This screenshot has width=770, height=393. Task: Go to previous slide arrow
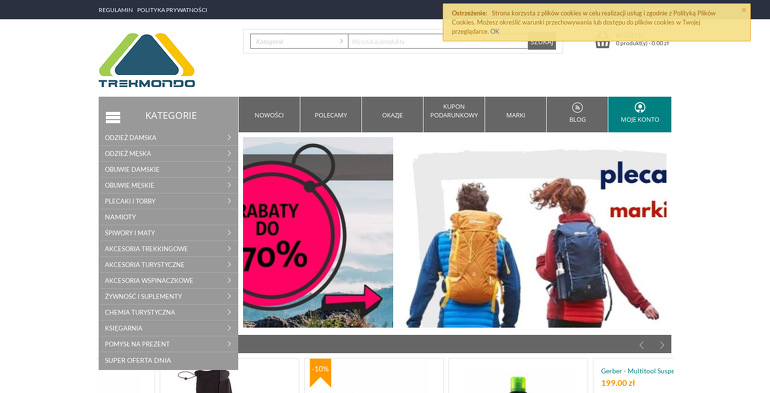pyautogui.click(x=641, y=345)
